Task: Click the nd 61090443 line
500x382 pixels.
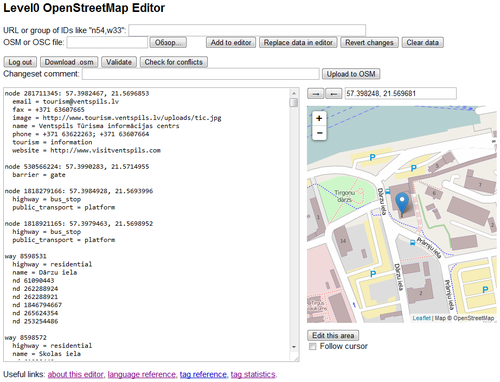Action: pos(33,281)
